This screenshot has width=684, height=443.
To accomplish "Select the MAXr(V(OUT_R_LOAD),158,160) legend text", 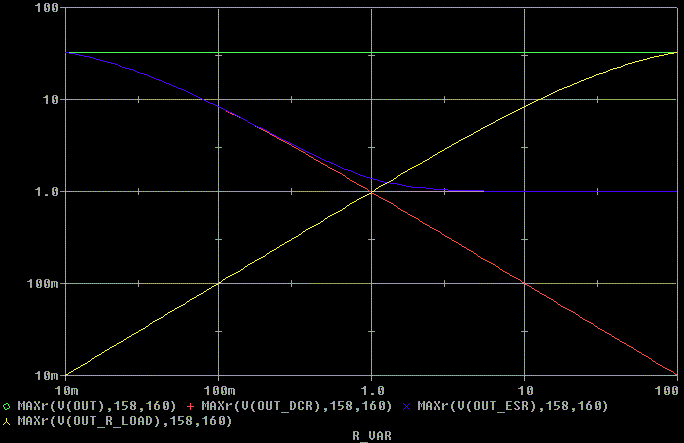I will [125, 422].
